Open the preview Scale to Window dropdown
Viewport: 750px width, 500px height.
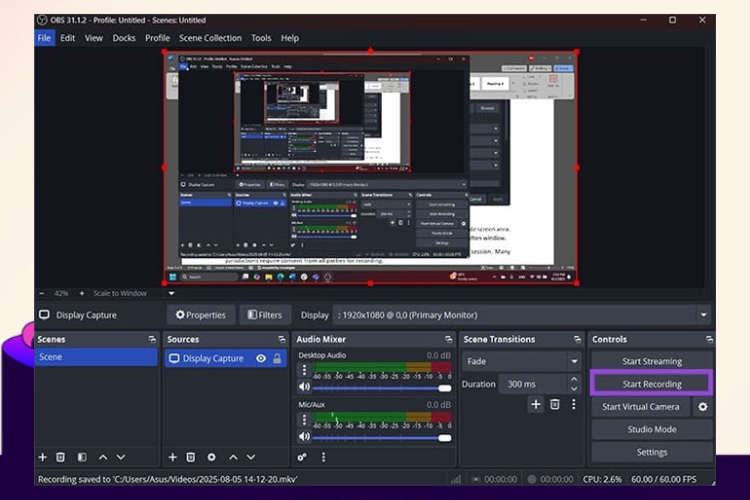[171, 294]
